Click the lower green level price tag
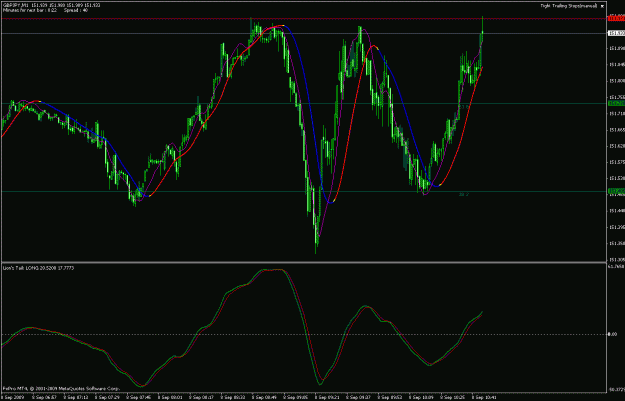625x401 pixels. [x=616, y=192]
